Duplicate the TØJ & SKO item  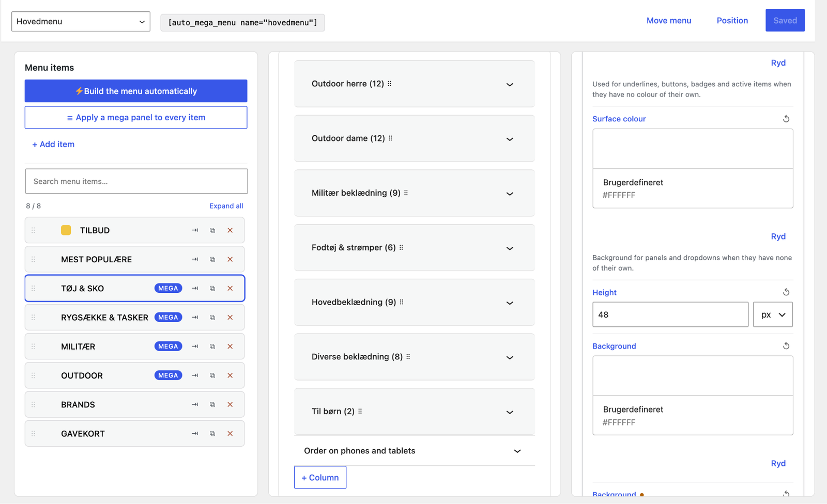pos(212,288)
